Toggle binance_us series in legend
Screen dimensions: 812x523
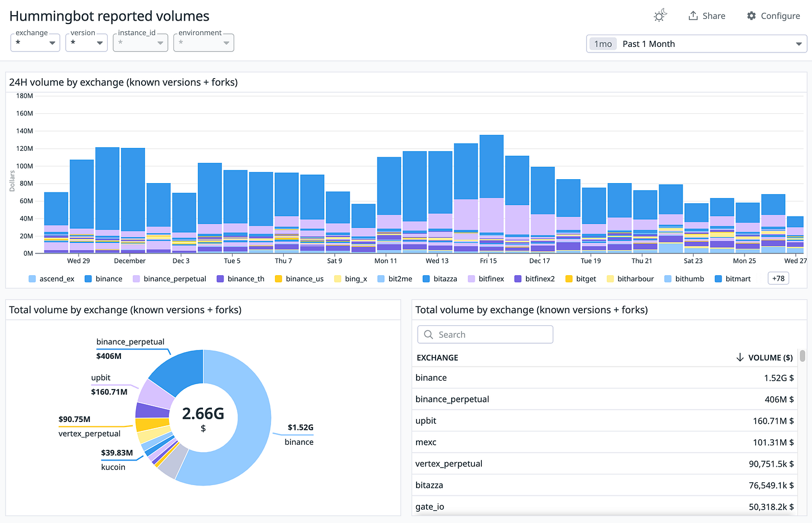point(299,279)
